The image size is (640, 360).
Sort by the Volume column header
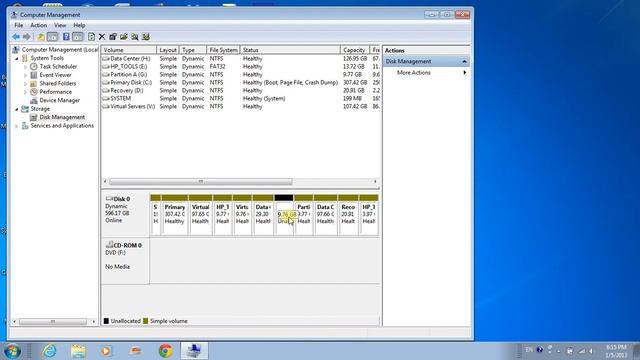point(129,50)
